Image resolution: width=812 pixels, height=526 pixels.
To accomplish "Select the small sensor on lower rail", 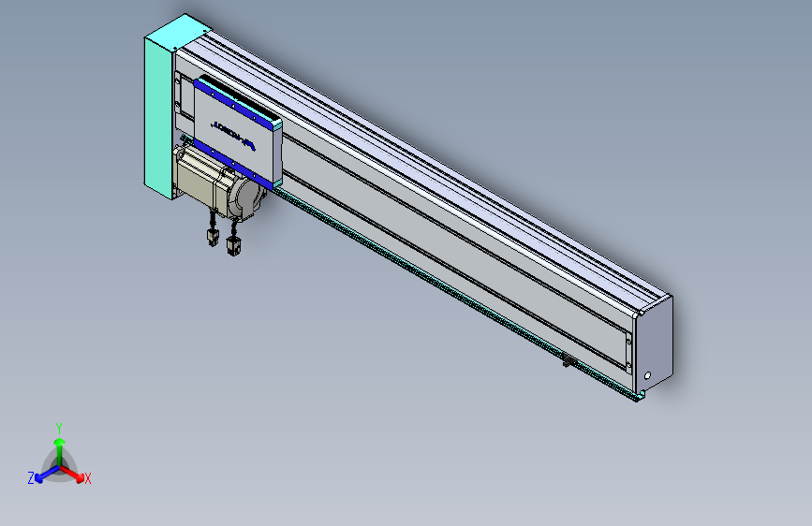I will click(569, 360).
